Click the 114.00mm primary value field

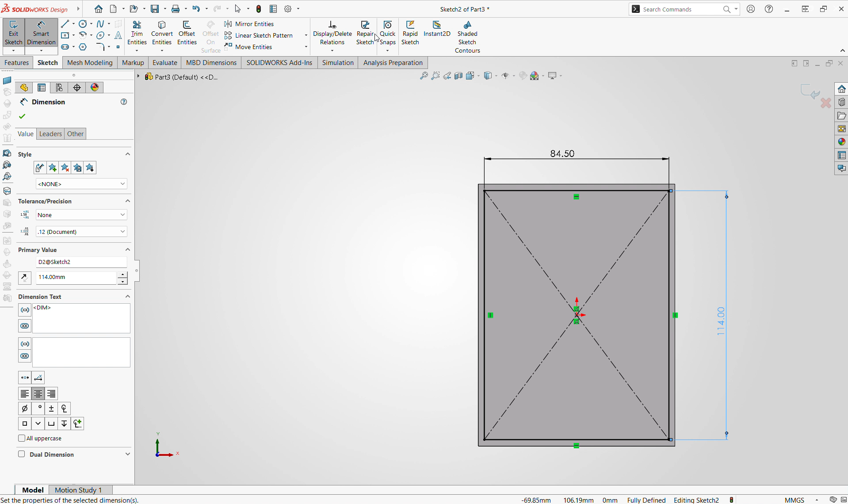[x=76, y=277]
